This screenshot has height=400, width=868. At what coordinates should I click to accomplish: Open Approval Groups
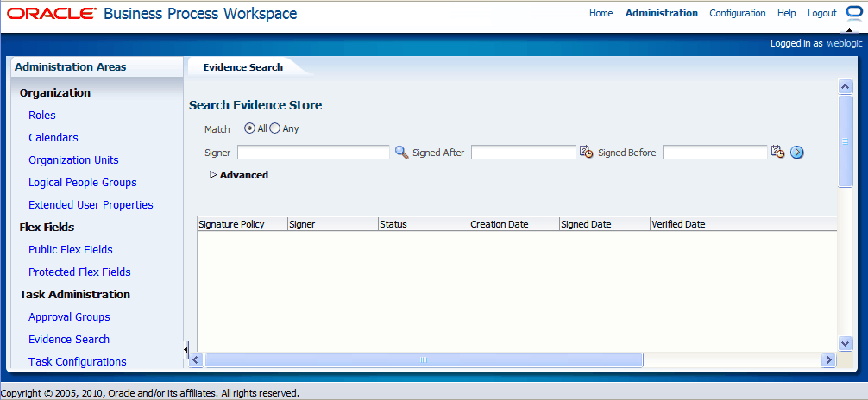(x=69, y=317)
